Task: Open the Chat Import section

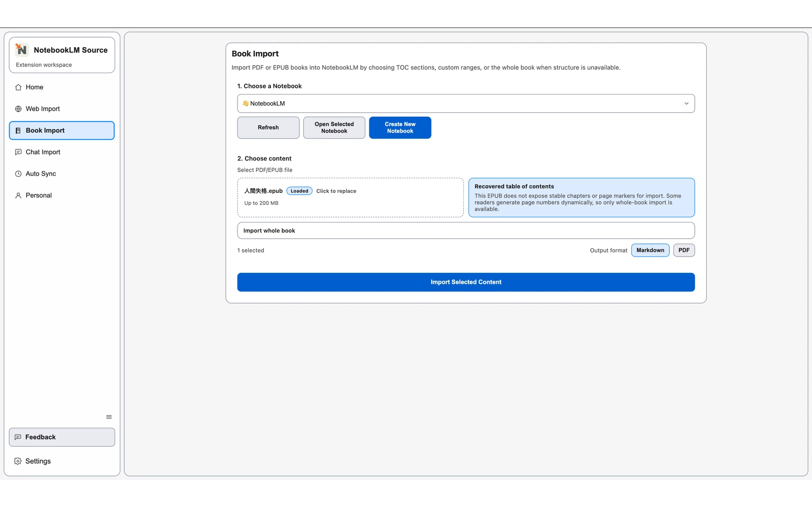Action: [43, 152]
